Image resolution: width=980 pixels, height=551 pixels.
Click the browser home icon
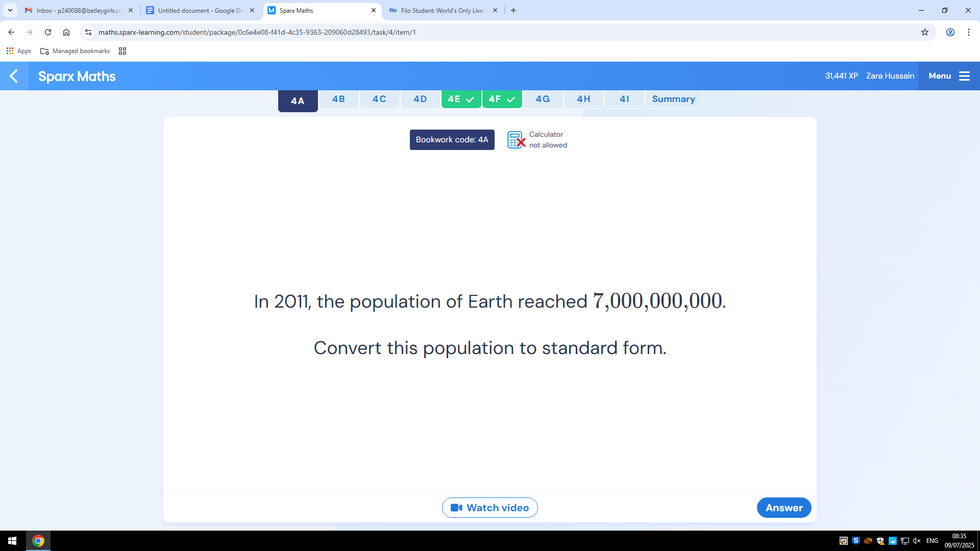point(66,32)
